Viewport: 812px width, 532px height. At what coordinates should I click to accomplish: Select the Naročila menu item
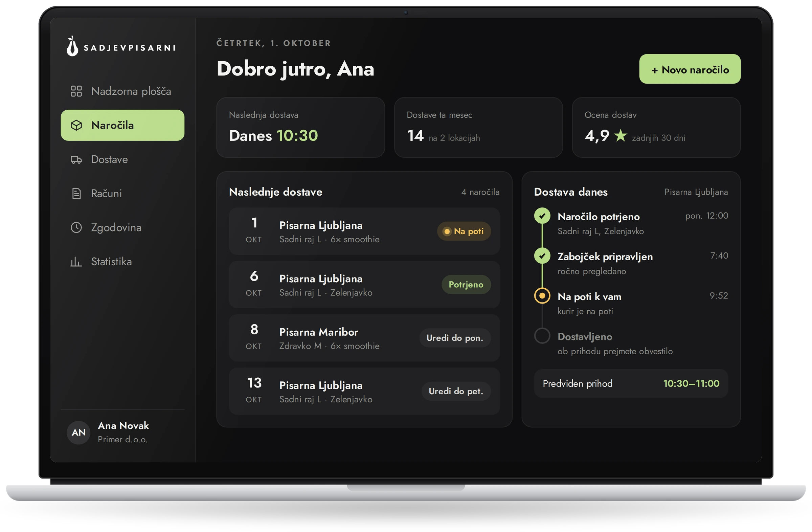click(122, 125)
